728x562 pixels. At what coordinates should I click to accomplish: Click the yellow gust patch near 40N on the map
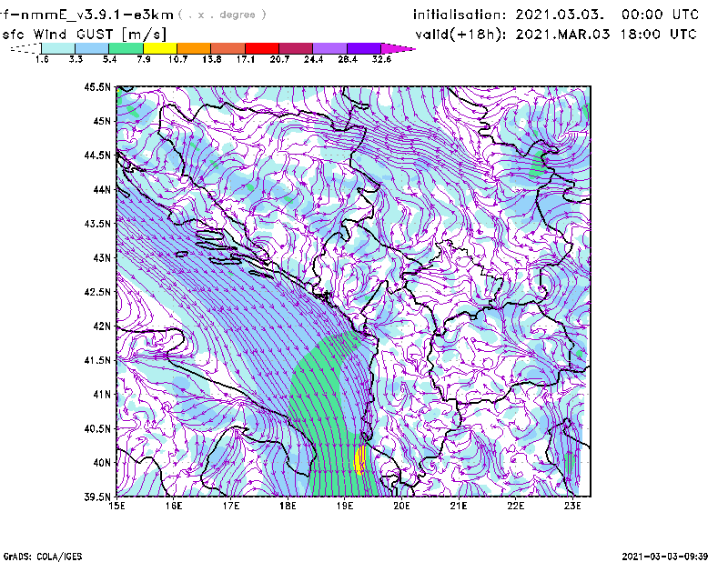359,460
